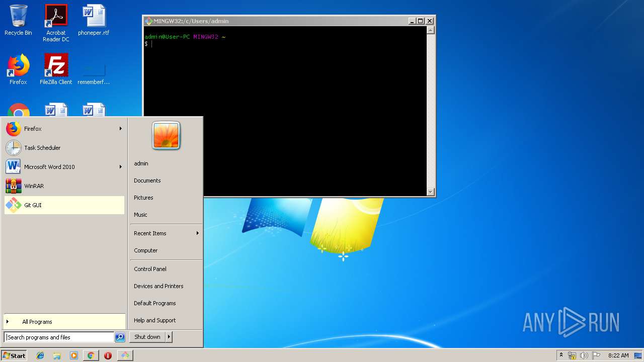Click the clock showing 8:22 AM
The image size is (644, 362).
pos(618,355)
